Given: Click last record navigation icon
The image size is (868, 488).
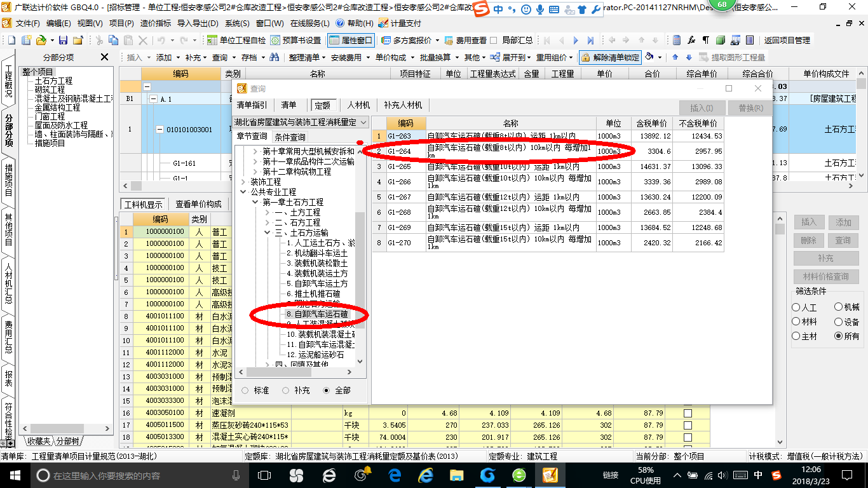Looking at the screenshot, I should click(592, 40).
